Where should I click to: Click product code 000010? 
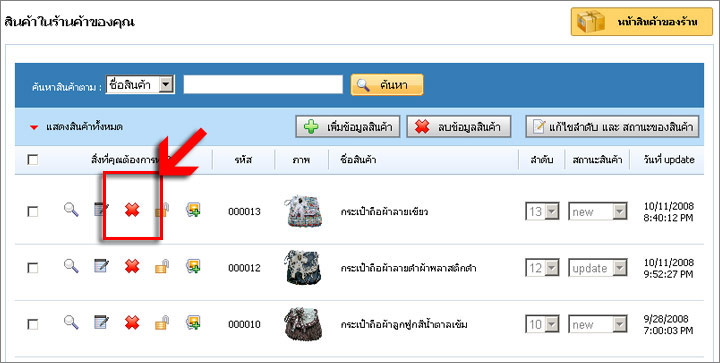coord(244,324)
